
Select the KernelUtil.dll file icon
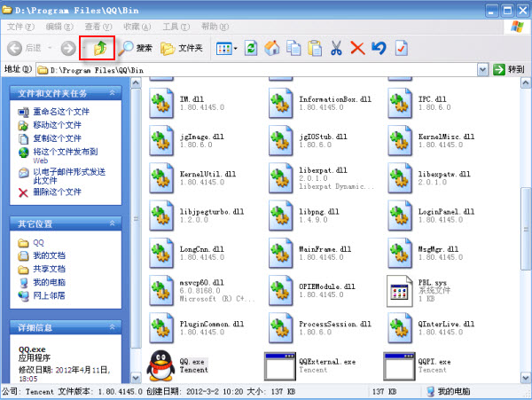pyautogui.click(x=161, y=178)
